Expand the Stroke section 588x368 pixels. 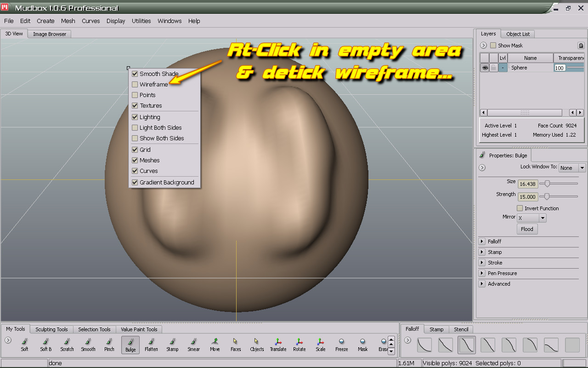[482, 263]
